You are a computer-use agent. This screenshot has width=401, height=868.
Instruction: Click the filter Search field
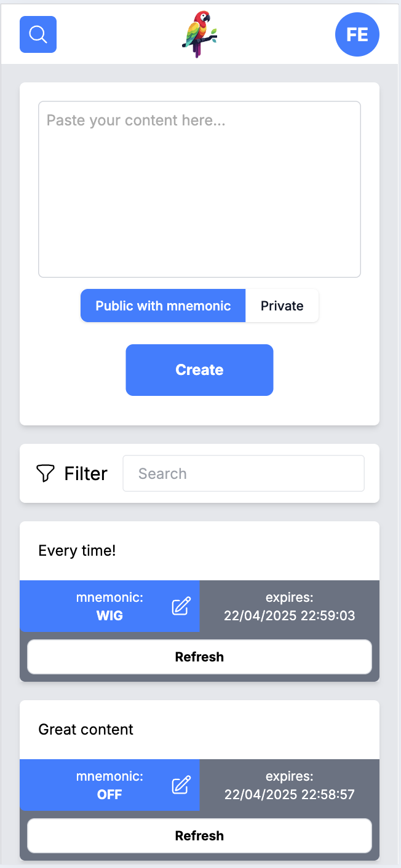pos(244,473)
